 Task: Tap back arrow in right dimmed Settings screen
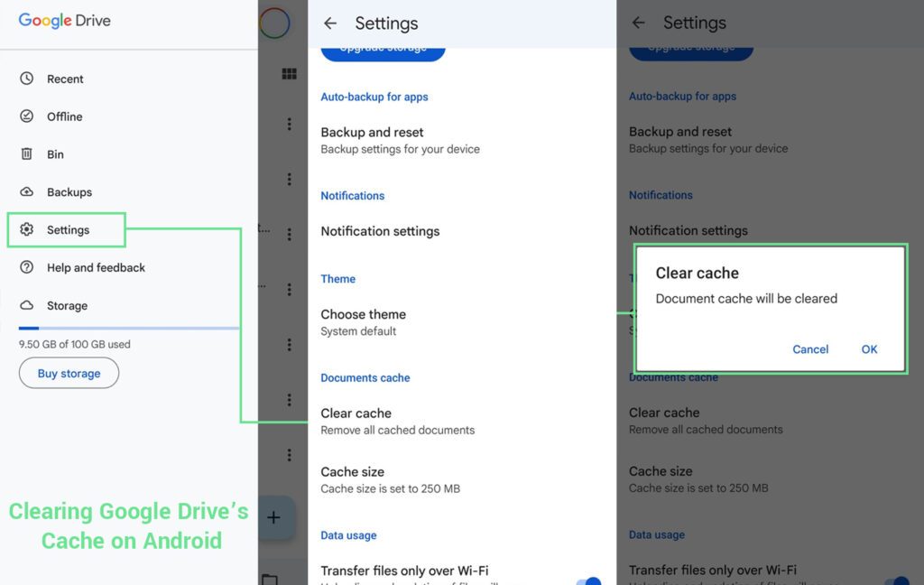[638, 23]
